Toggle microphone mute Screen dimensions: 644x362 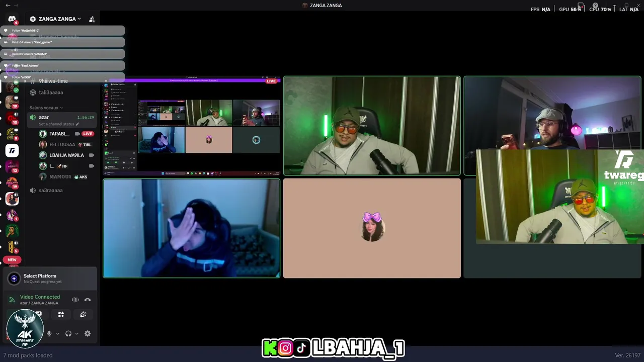(x=49, y=333)
